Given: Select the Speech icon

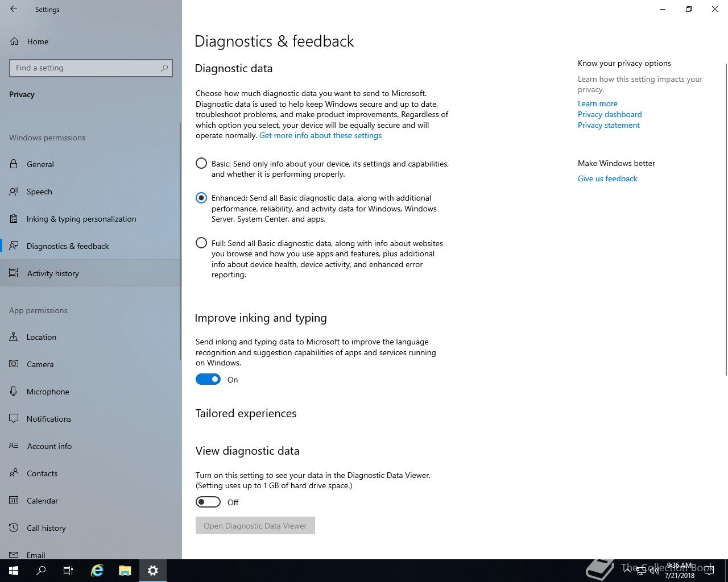Looking at the screenshot, I should tap(14, 192).
